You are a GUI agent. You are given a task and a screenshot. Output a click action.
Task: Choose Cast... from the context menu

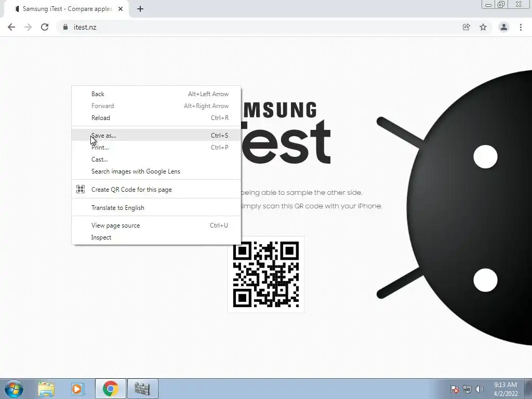(156, 159)
